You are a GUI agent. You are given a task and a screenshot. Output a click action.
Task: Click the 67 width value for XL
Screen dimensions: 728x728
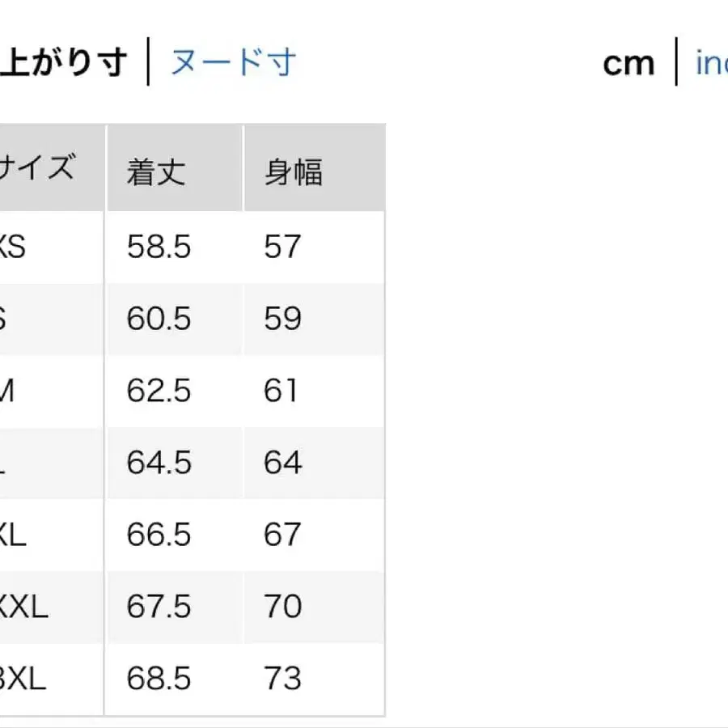coord(282,535)
